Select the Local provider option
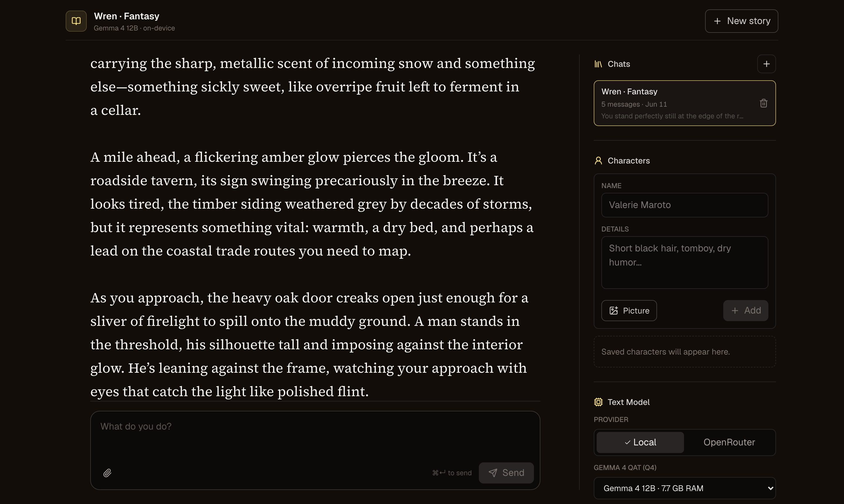The height and width of the screenshot is (504, 844). click(640, 442)
